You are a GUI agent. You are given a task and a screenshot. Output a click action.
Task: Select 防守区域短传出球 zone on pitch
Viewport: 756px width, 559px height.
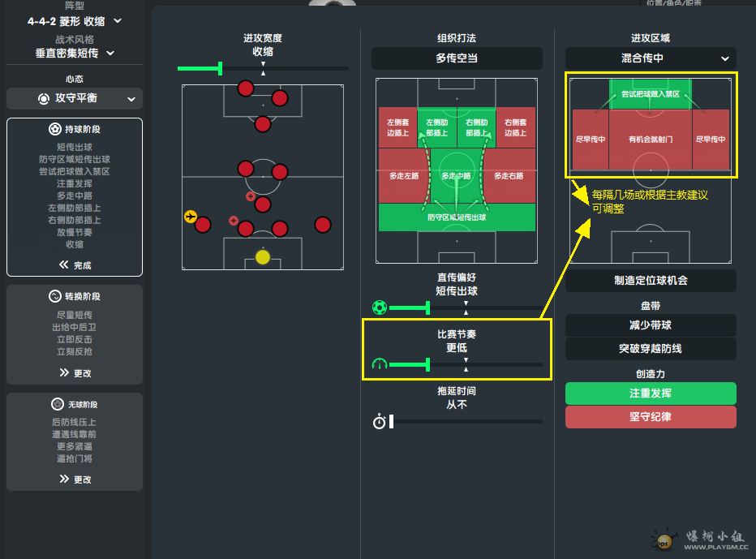point(457,217)
